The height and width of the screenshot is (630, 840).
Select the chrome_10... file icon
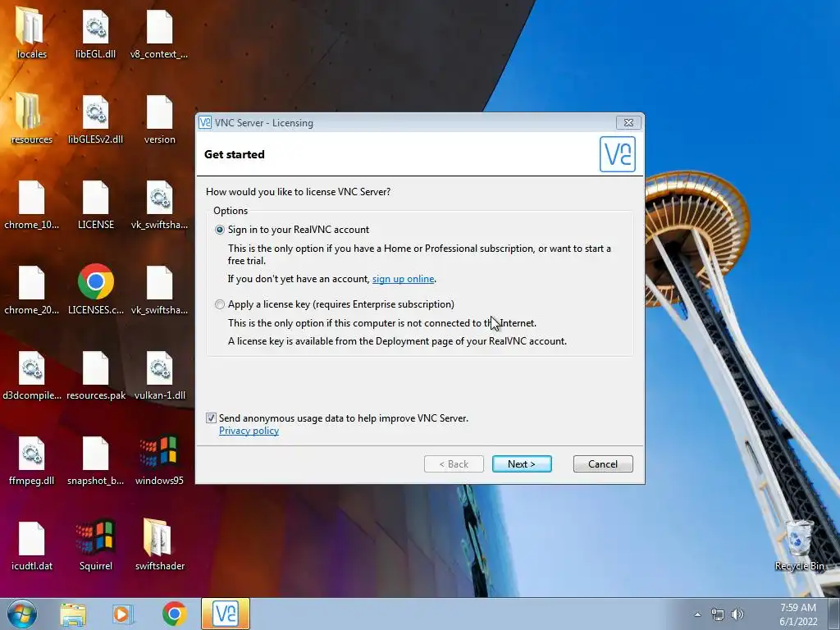tap(31, 197)
